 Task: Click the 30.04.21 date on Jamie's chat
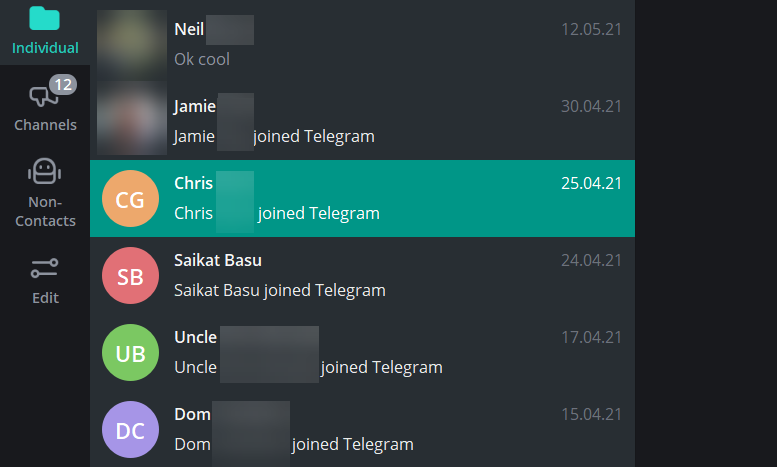coord(591,107)
